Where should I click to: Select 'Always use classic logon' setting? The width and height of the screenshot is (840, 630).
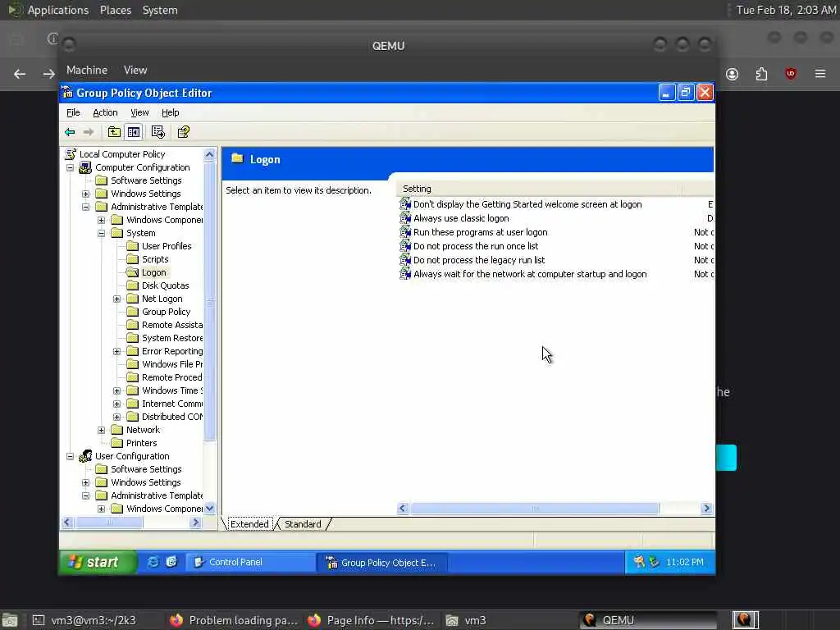tap(461, 218)
